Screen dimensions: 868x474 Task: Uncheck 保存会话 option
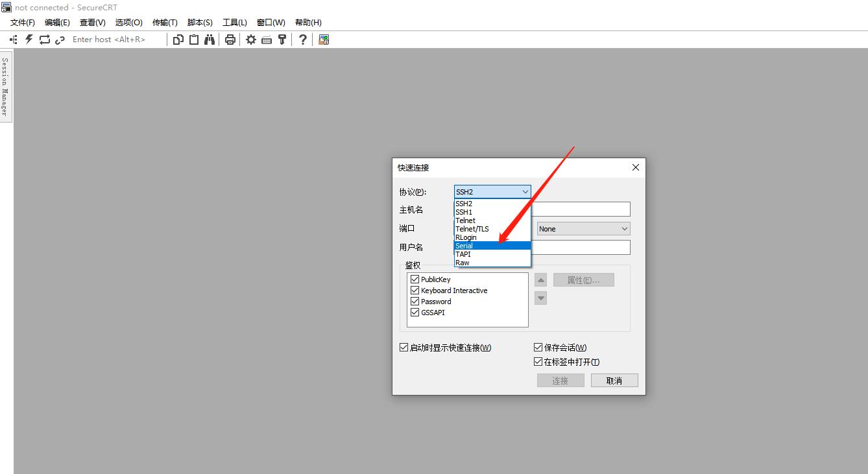(538, 347)
